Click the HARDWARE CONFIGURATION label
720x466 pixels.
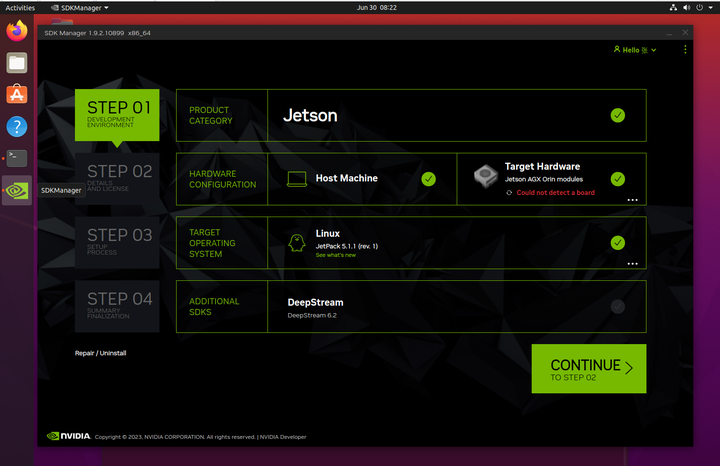point(223,179)
